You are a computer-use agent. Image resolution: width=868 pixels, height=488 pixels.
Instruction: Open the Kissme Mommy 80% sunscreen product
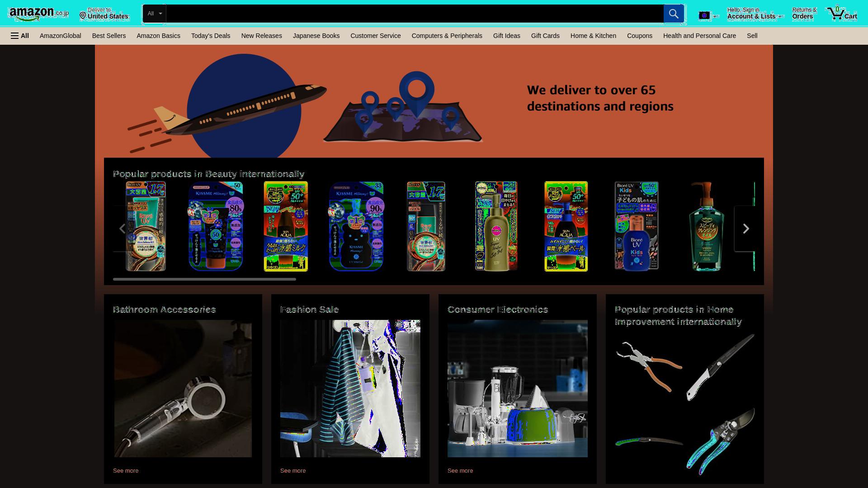[x=216, y=226]
